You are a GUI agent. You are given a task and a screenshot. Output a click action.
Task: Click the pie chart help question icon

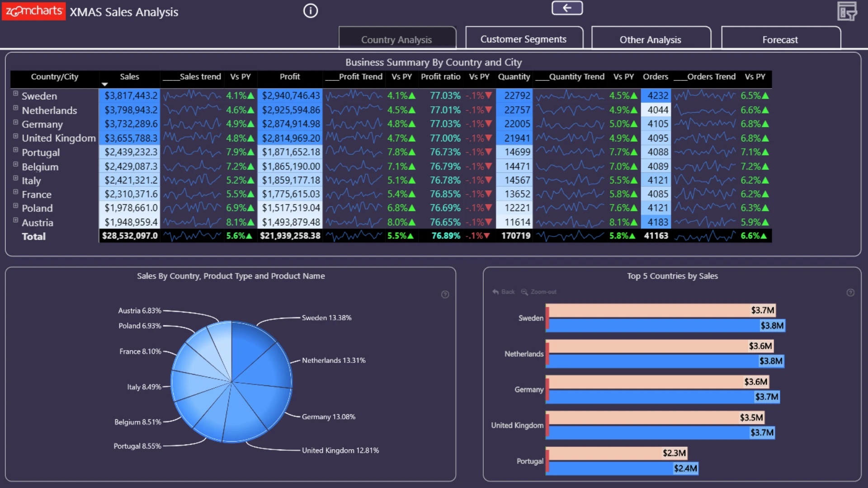tap(445, 295)
